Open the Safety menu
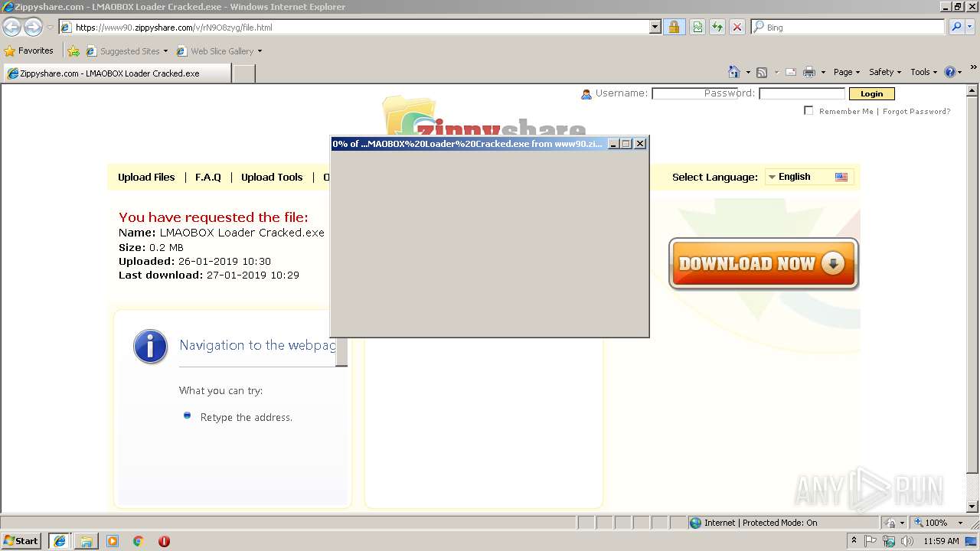Image resolution: width=980 pixels, height=551 pixels. pyautogui.click(x=885, y=72)
